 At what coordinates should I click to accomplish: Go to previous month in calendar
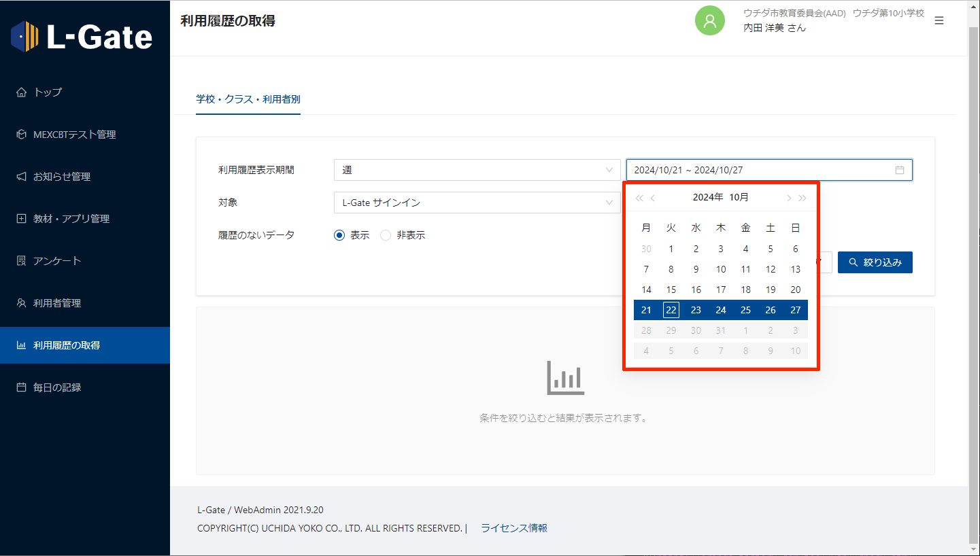coord(653,198)
